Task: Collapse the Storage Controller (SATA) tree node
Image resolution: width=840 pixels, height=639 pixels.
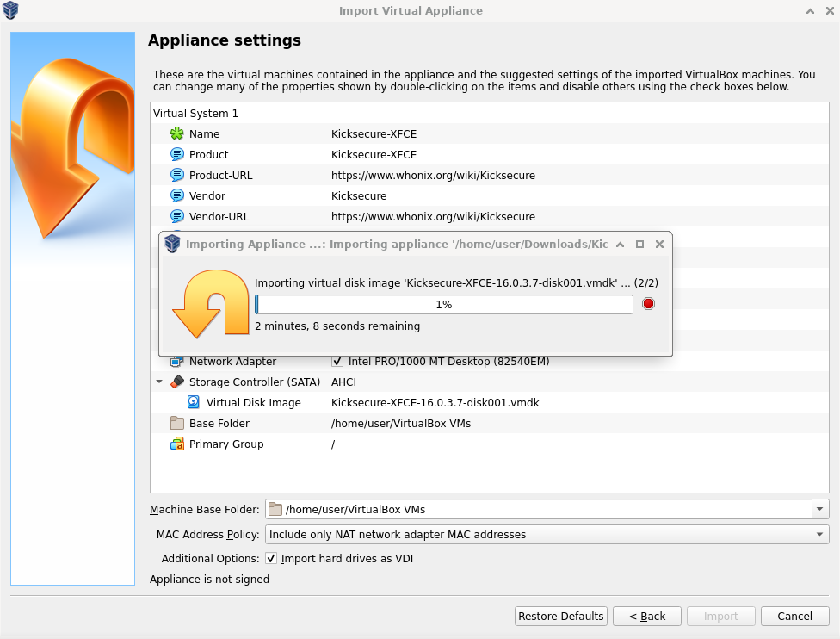Action: [x=159, y=382]
